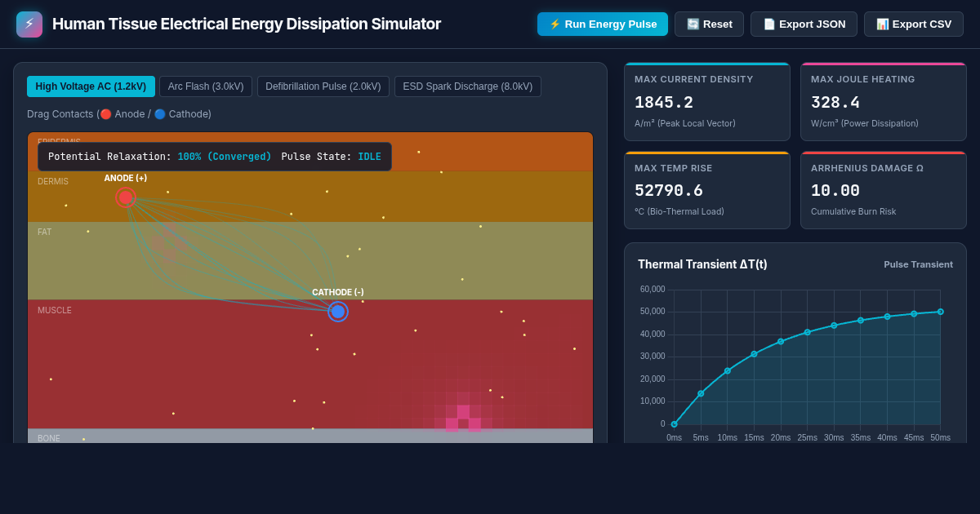The image size is (980, 514).
Task: Click the EPIDERMIS tissue layer label
Action: [x=59, y=141]
